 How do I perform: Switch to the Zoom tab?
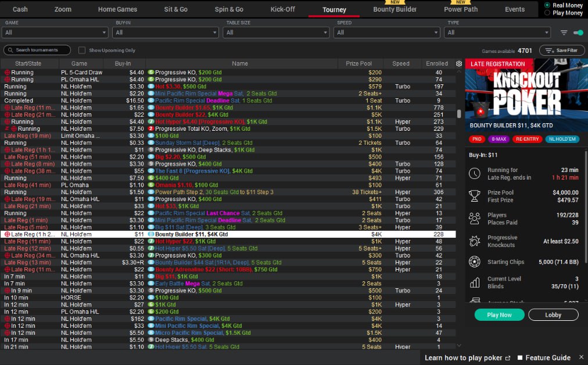click(63, 9)
